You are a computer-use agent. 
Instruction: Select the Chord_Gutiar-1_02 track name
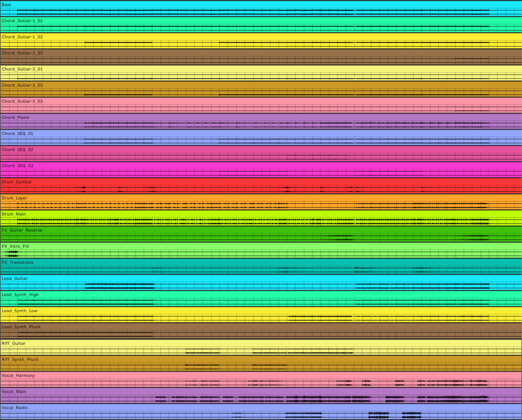pyautogui.click(x=22, y=37)
